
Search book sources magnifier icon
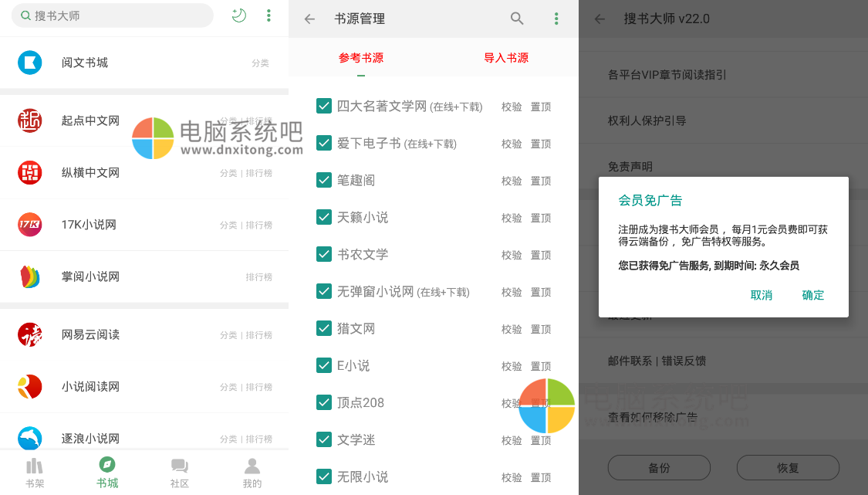(517, 19)
